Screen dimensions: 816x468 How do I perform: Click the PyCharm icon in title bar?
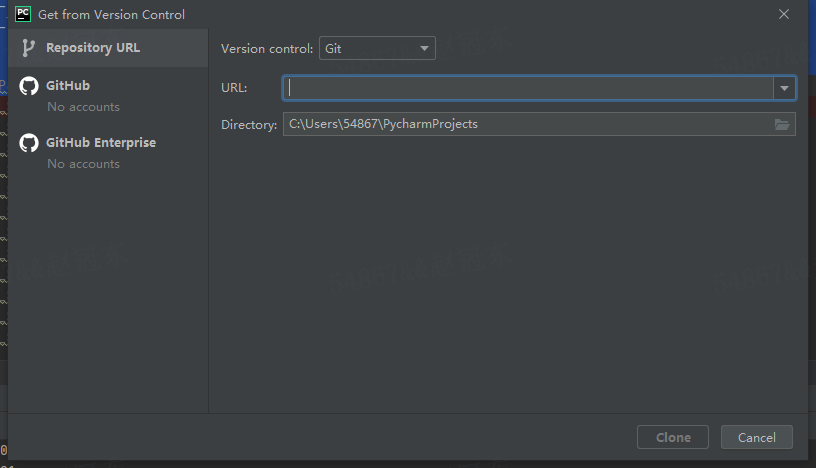pos(23,14)
